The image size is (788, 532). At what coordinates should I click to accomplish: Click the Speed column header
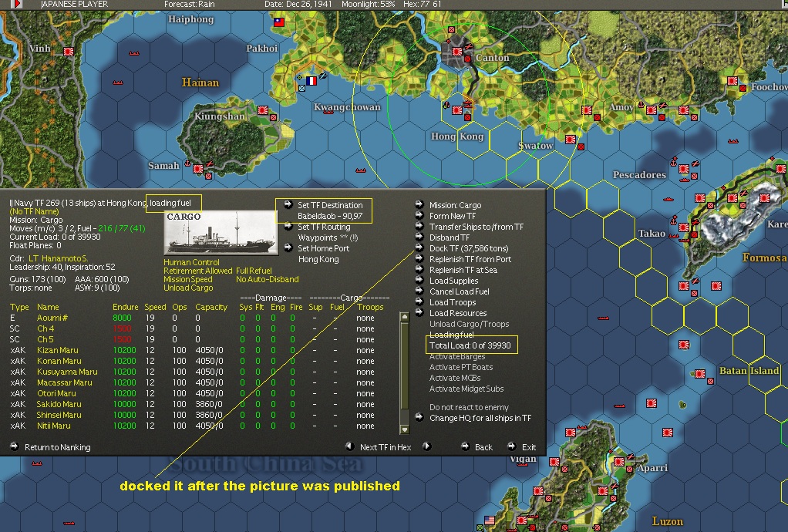tap(155, 307)
